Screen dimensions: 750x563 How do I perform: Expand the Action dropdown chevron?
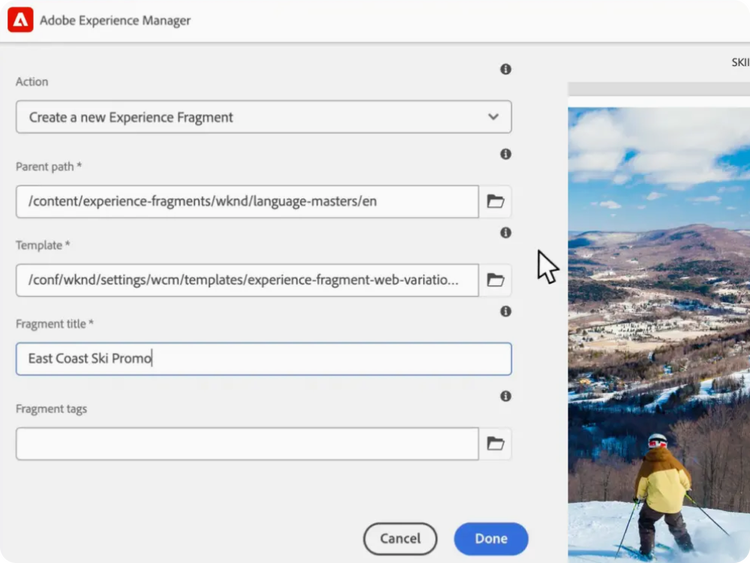point(493,117)
